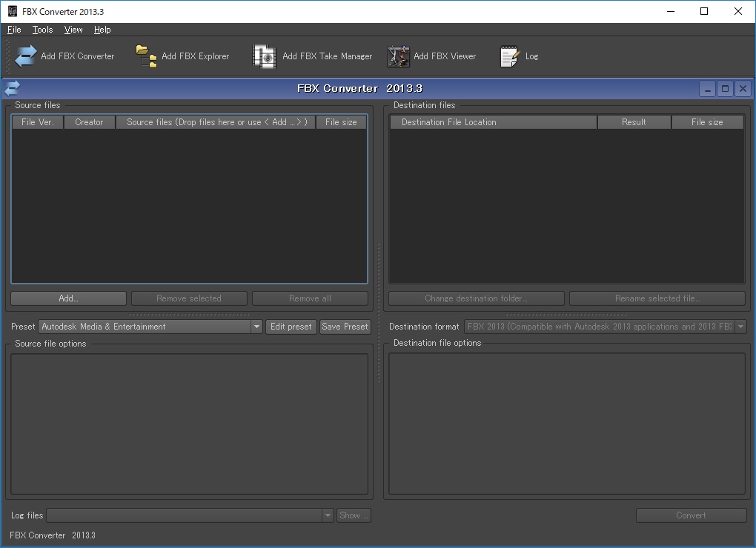
Task: Maximize the inner FBX Converter 2013.3 panel
Action: coord(725,89)
